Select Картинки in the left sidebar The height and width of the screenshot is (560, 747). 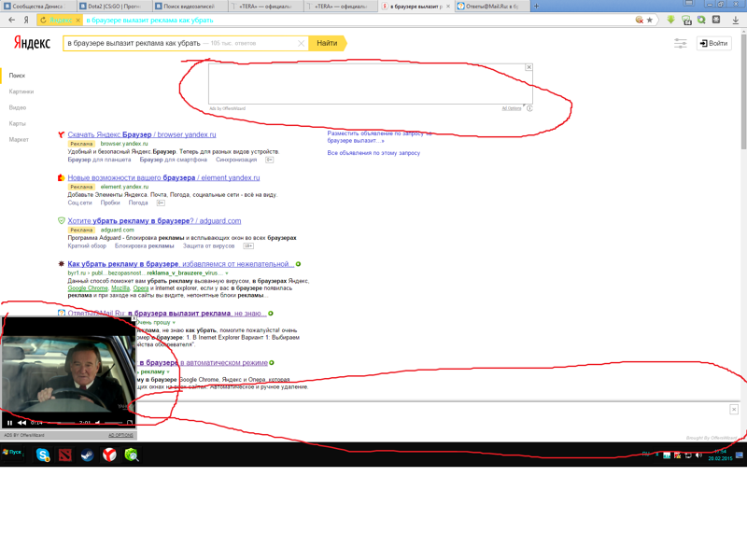pyautogui.click(x=21, y=91)
